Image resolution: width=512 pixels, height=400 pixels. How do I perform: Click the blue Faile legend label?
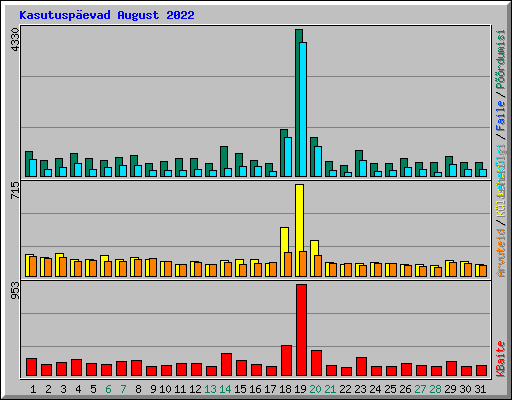click(x=501, y=116)
